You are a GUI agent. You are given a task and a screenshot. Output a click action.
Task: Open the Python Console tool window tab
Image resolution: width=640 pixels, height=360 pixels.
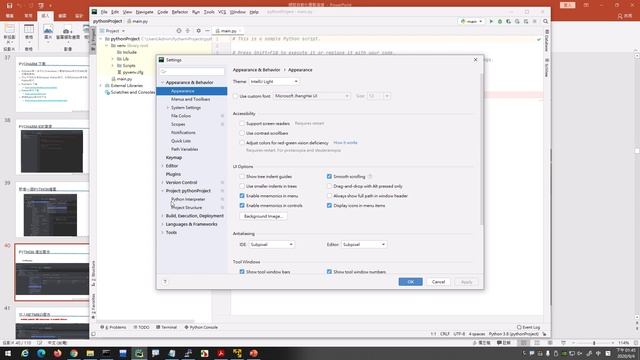[x=201, y=327]
